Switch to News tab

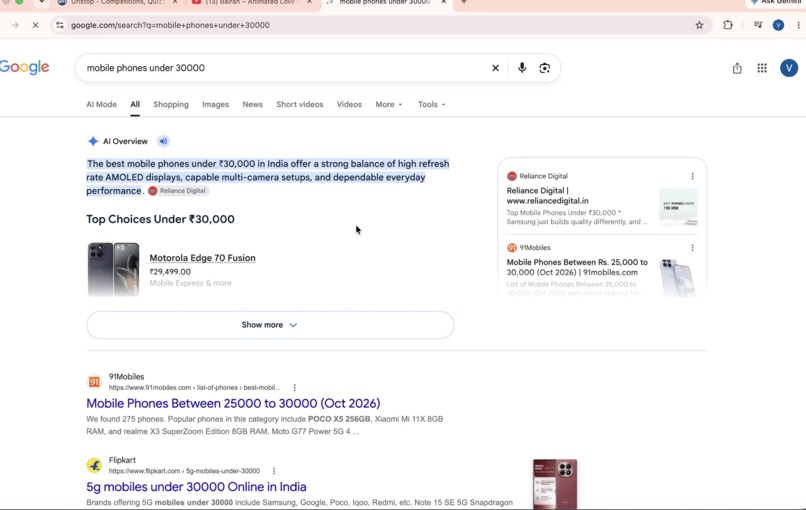pyautogui.click(x=252, y=104)
